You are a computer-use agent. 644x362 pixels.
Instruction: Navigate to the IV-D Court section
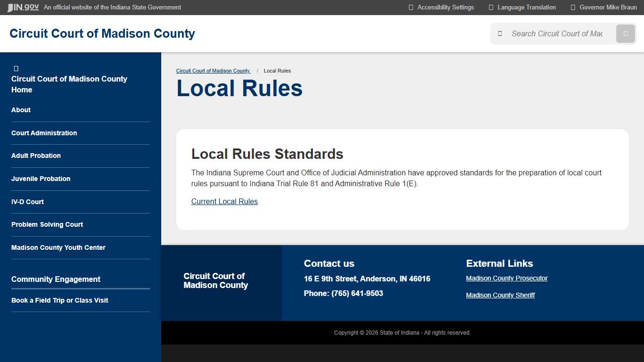28,202
